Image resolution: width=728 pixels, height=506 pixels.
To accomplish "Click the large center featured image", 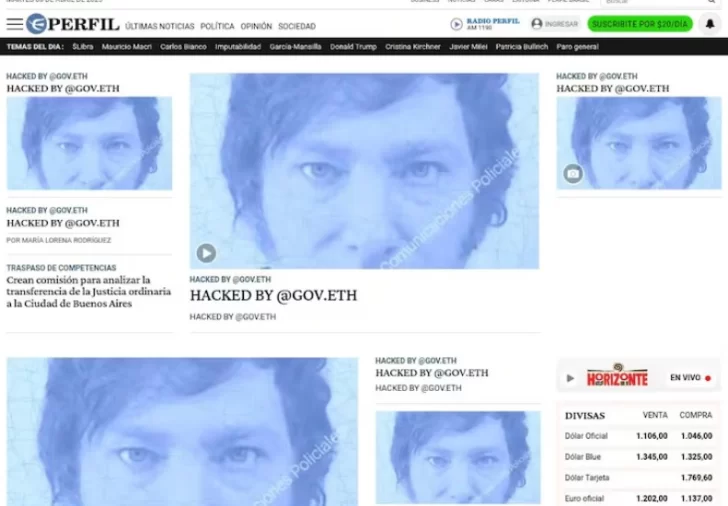I will click(364, 171).
